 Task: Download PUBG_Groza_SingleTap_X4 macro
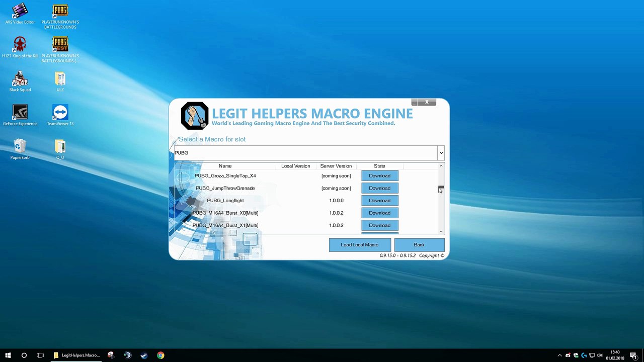[x=380, y=176]
